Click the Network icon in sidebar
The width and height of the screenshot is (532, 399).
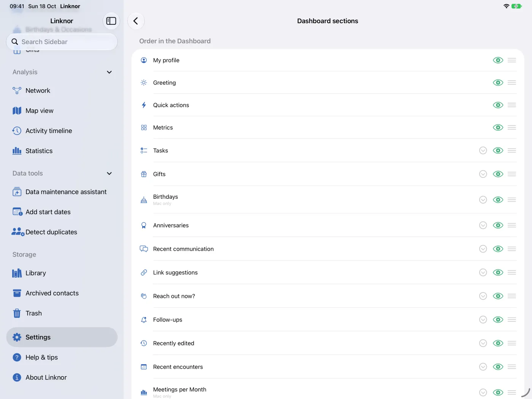point(17,90)
